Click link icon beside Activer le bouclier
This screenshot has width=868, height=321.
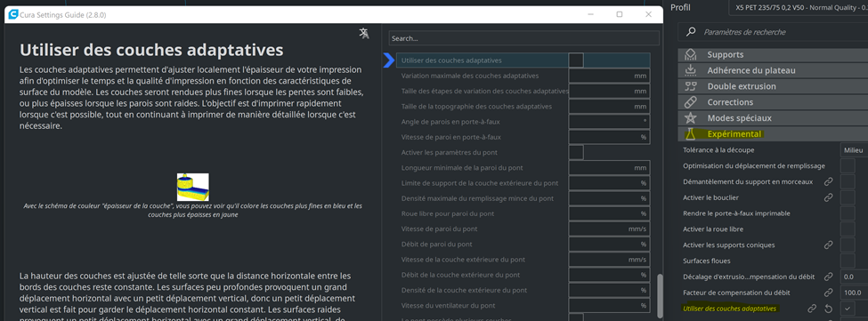tap(828, 197)
